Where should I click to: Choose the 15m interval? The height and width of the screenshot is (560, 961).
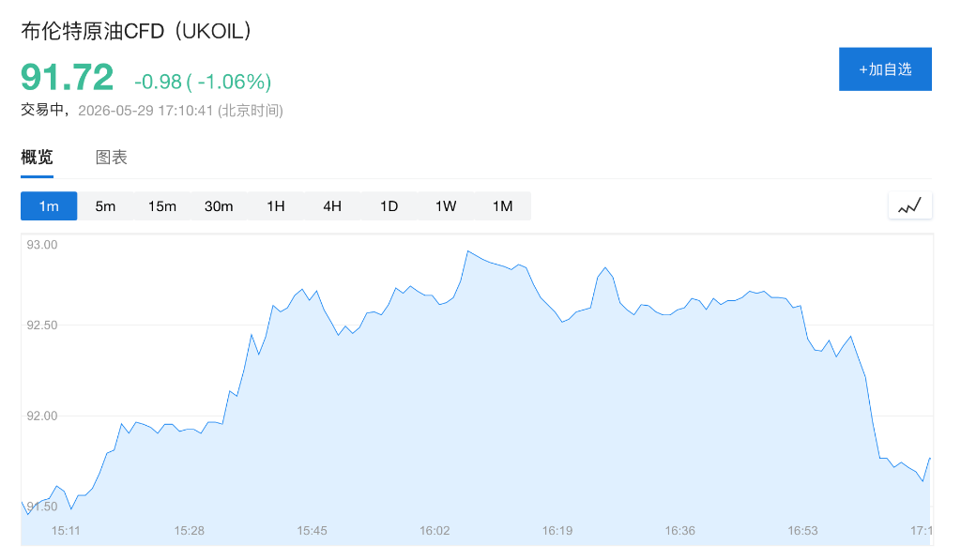click(x=161, y=205)
